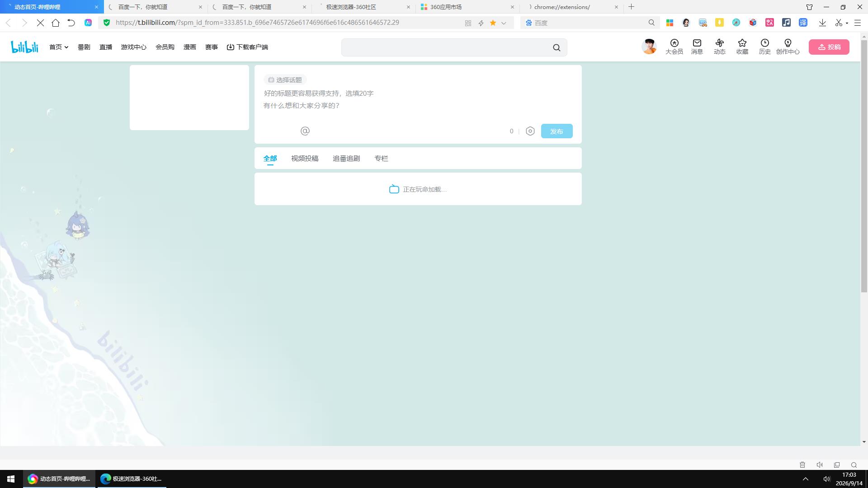Open the 动态 fan-shaped icon
This screenshot has height=488, width=868.
719,47
